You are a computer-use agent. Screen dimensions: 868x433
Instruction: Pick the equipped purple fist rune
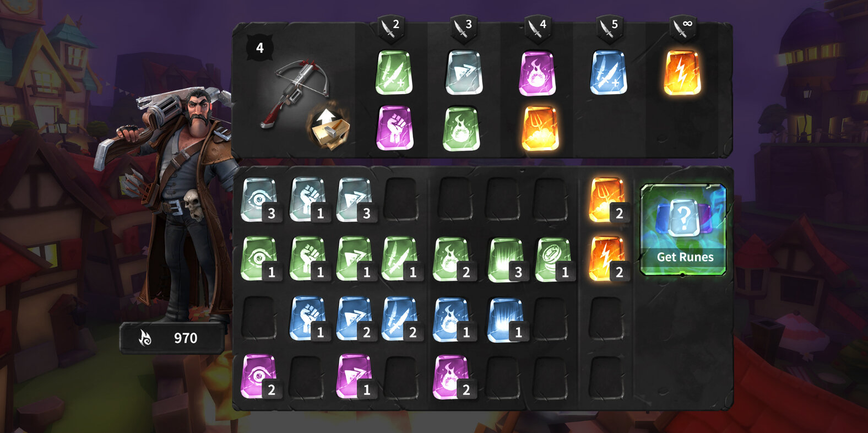click(x=394, y=128)
